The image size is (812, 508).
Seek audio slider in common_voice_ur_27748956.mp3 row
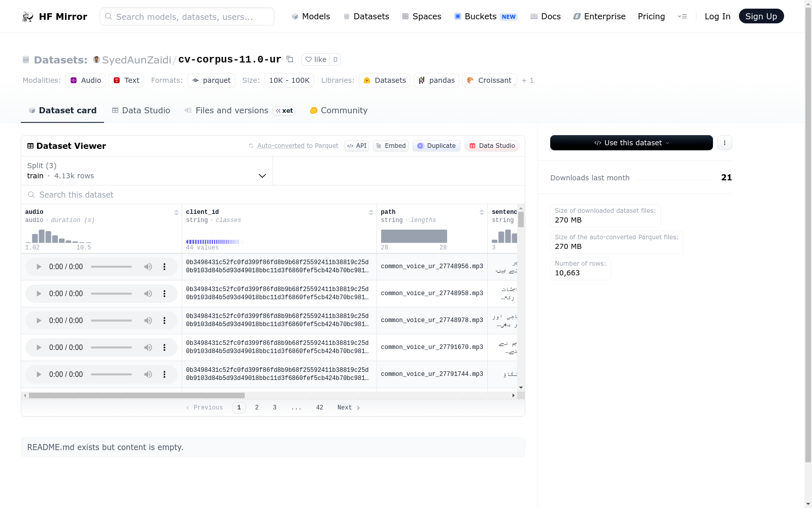[111, 267]
